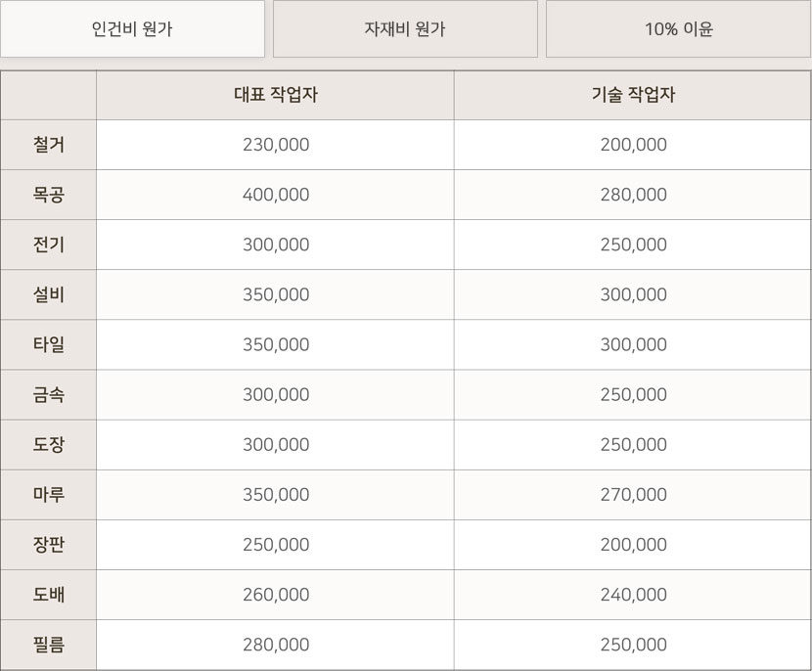Screen dimensions: 812x671
Task: Select the 목공 row label
Action: (49, 195)
